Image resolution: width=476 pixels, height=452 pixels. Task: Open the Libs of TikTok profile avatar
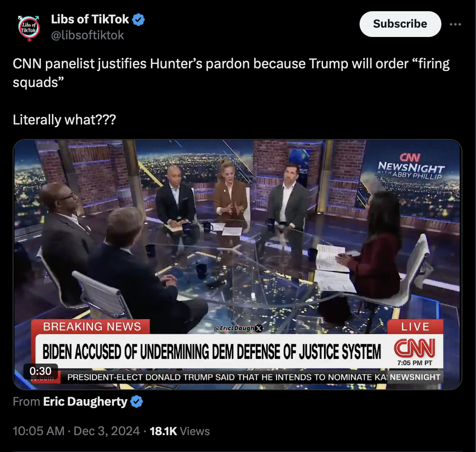click(x=29, y=28)
